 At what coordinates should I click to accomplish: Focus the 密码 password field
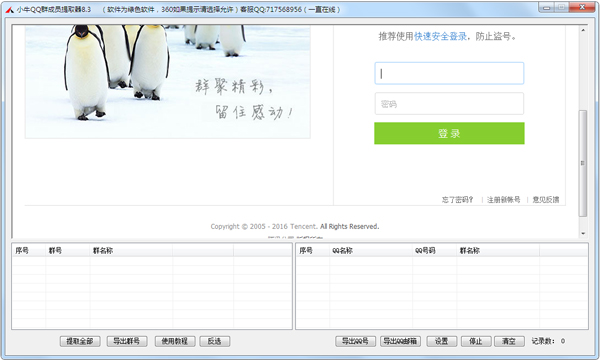coord(449,104)
